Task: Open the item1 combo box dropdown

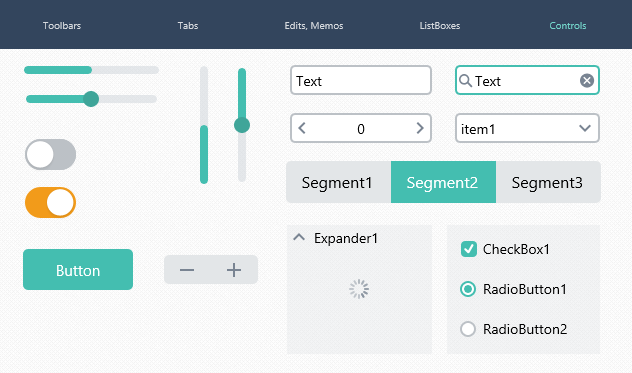Action: coord(527,128)
